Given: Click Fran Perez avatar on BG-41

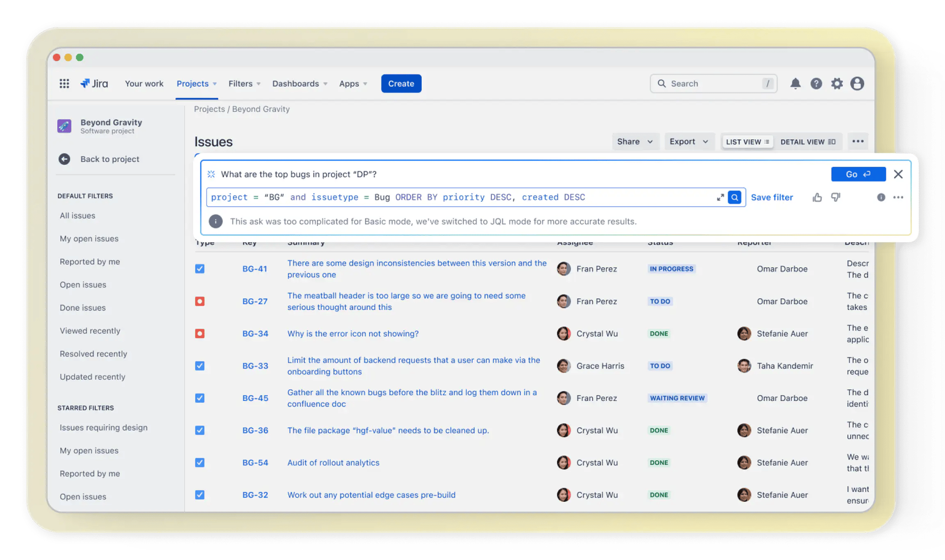Looking at the screenshot, I should pos(563,269).
